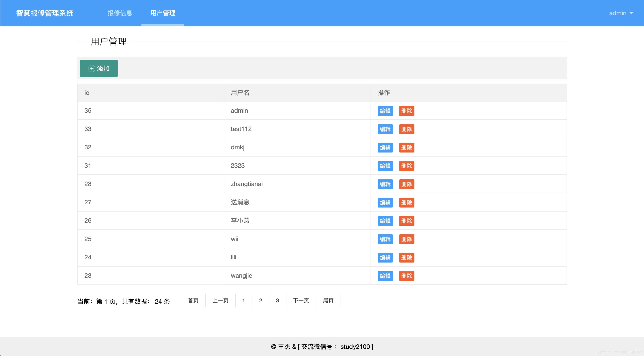Click 编辑 for user admin
Image resolution: width=644 pixels, height=356 pixels.
(385, 111)
